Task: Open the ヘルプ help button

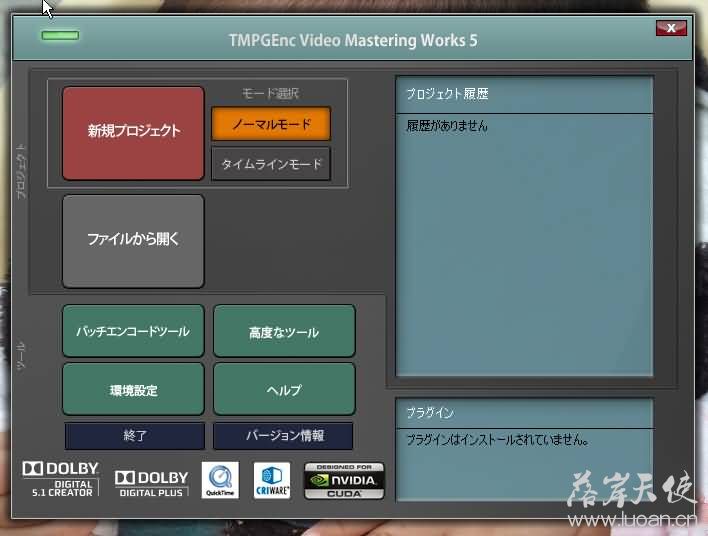Action: 284,389
